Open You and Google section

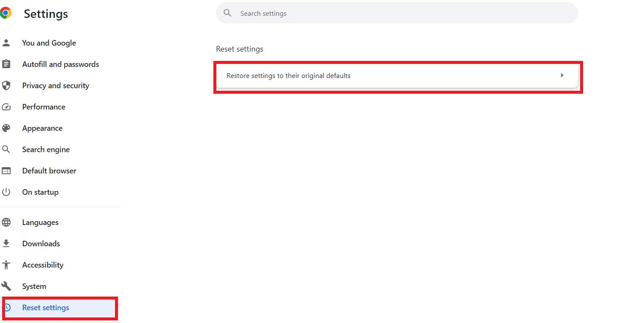click(x=49, y=43)
